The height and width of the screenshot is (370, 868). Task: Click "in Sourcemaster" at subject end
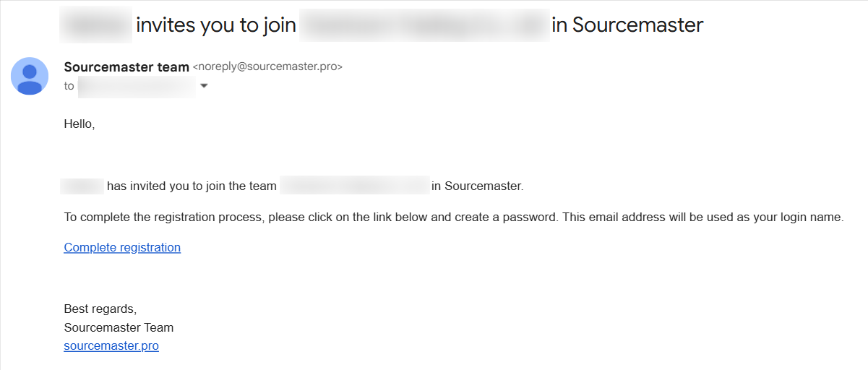point(627,25)
